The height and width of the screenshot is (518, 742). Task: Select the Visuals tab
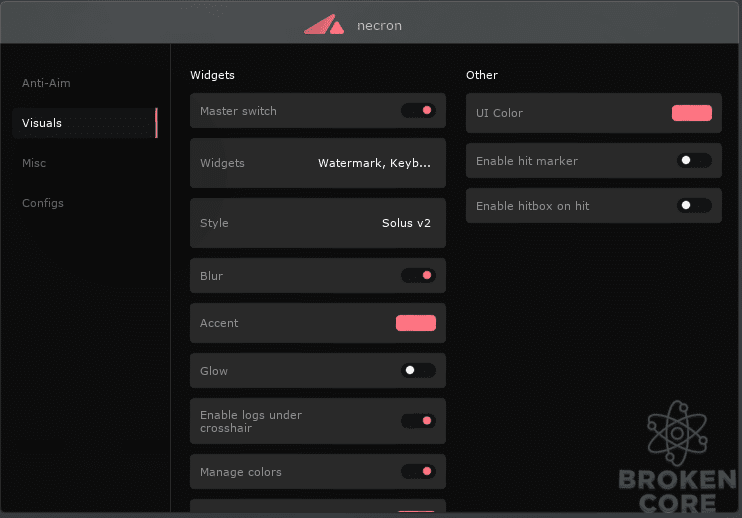[85, 123]
